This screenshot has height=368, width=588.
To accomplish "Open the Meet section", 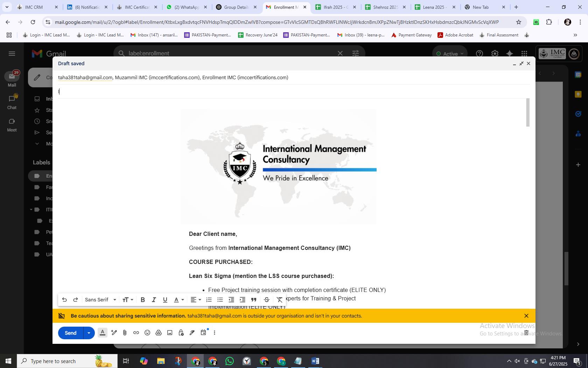I will click(12, 124).
